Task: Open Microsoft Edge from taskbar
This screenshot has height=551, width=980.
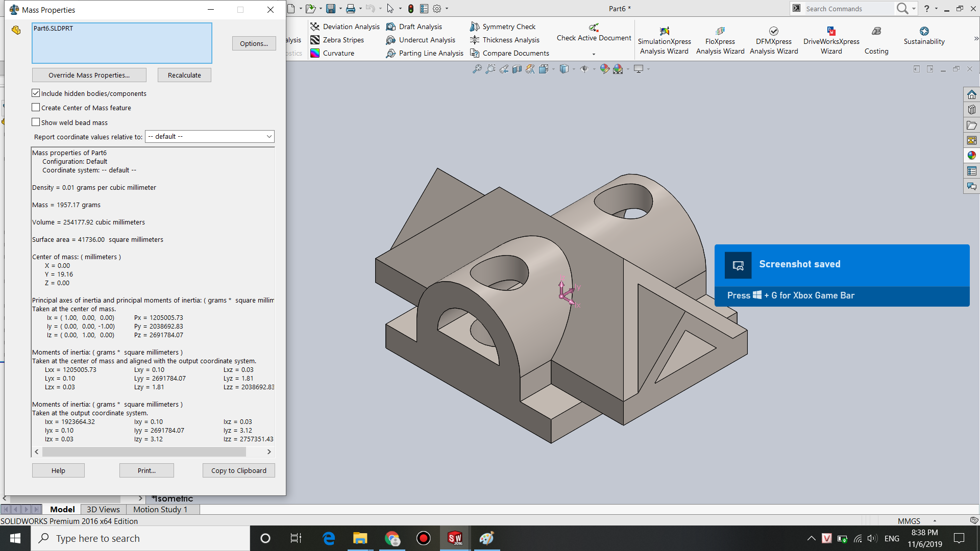Action: [x=328, y=538]
